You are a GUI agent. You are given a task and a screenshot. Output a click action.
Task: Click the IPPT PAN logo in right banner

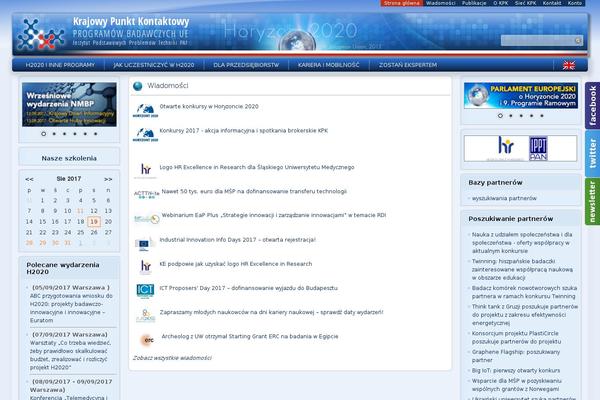(538, 149)
